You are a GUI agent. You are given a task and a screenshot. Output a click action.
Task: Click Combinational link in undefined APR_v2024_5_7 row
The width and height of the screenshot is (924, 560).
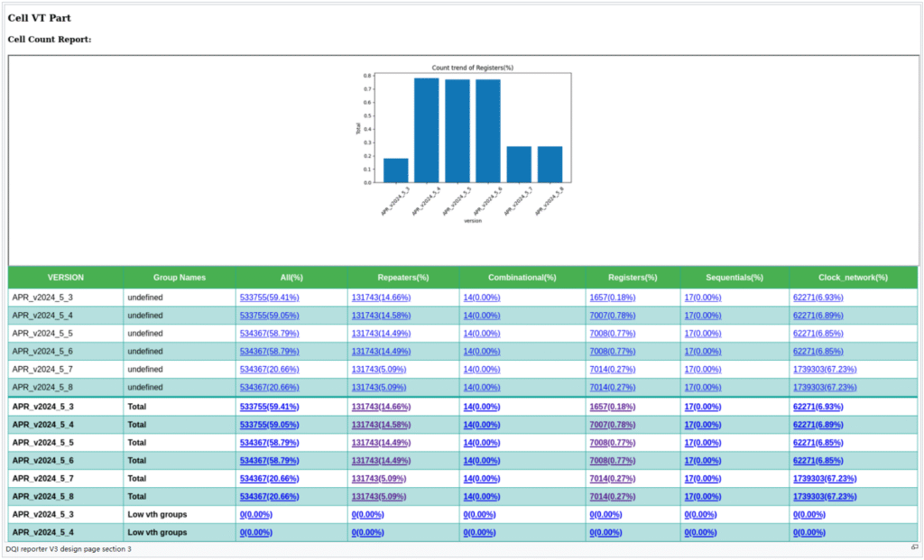(x=481, y=370)
